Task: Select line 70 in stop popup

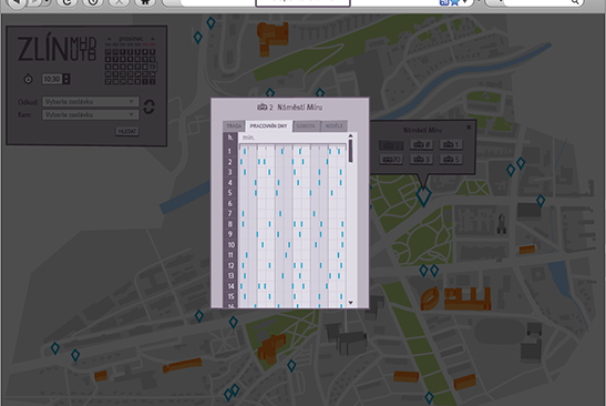Action: click(391, 159)
